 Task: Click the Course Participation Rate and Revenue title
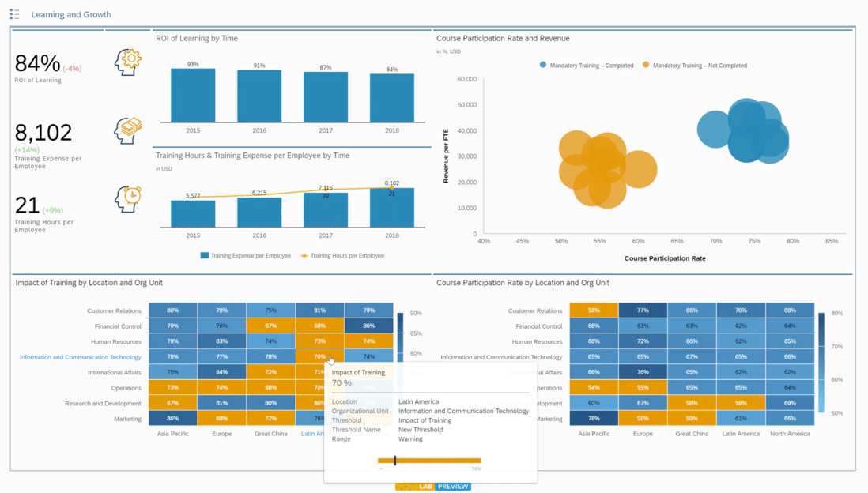tap(503, 38)
